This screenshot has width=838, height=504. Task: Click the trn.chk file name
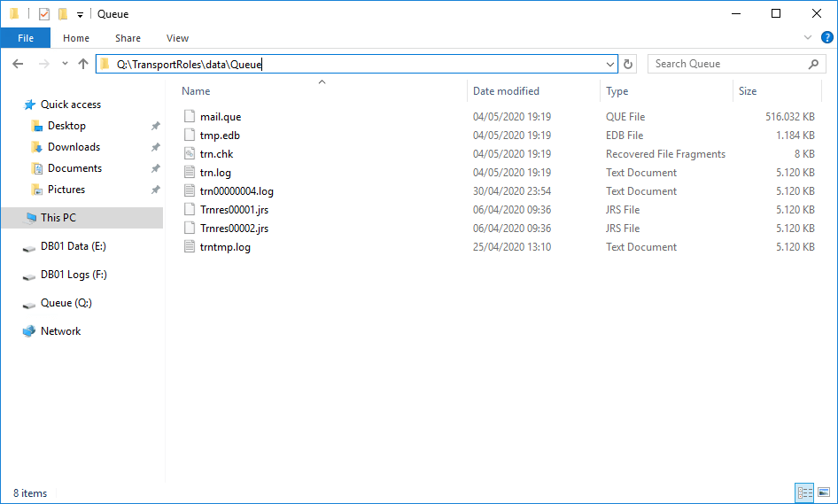[x=216, y=154]
